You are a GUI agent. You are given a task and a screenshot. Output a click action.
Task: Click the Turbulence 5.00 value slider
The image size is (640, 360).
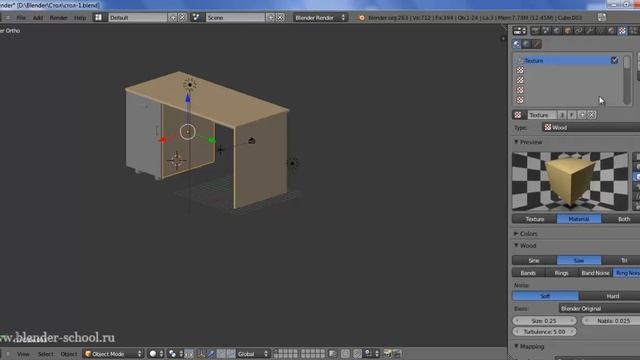[544, 332]
